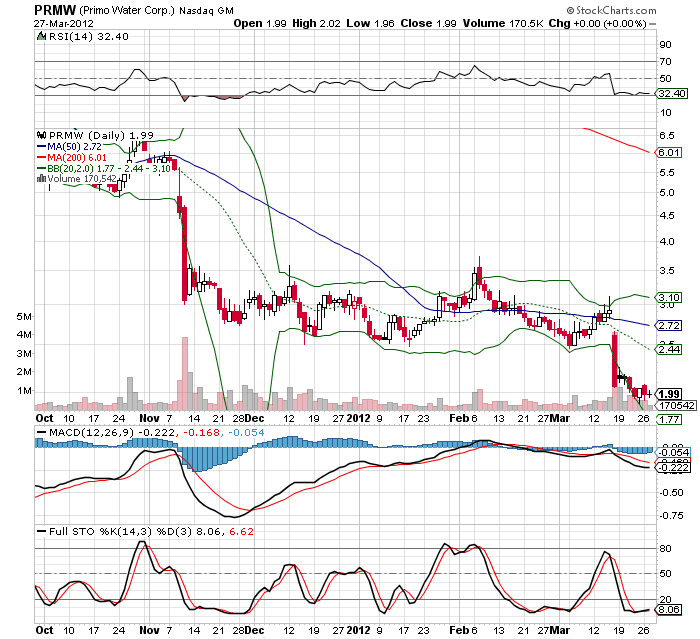Click the 6.01 MA(200) price tag
This screenshot has height=639, width=700.
[x=668, y=153]
